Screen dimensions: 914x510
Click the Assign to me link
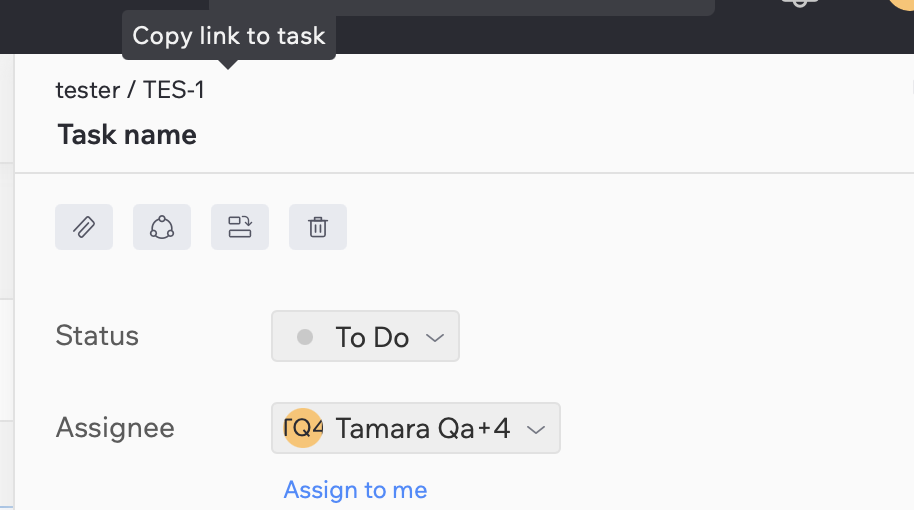pyautogui.click(x=355, y=490)
